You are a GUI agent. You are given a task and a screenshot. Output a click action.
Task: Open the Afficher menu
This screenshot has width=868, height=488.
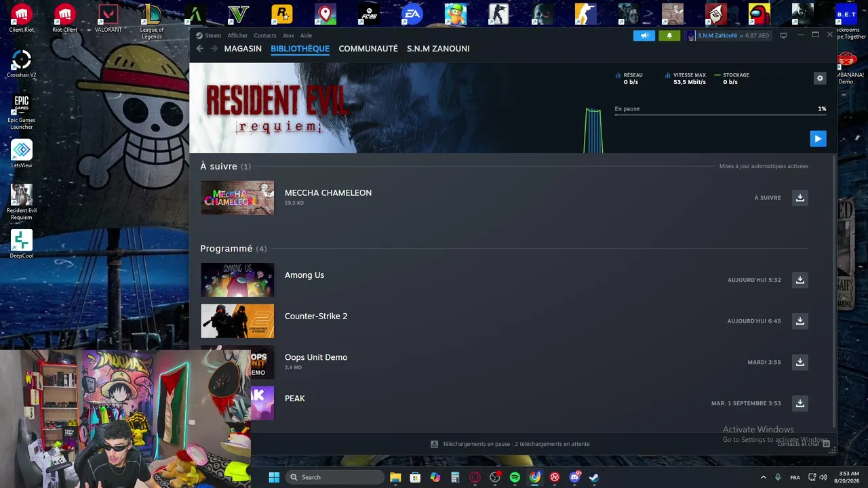(237, 35)
